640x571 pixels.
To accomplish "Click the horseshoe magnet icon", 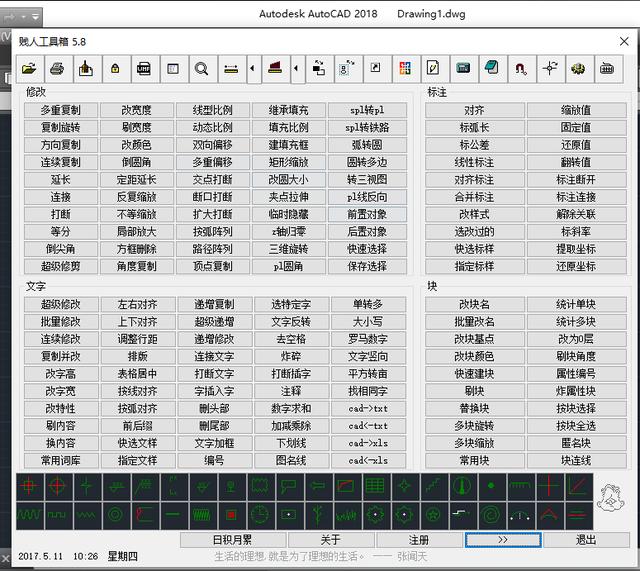I will click(x=521, y=69).
